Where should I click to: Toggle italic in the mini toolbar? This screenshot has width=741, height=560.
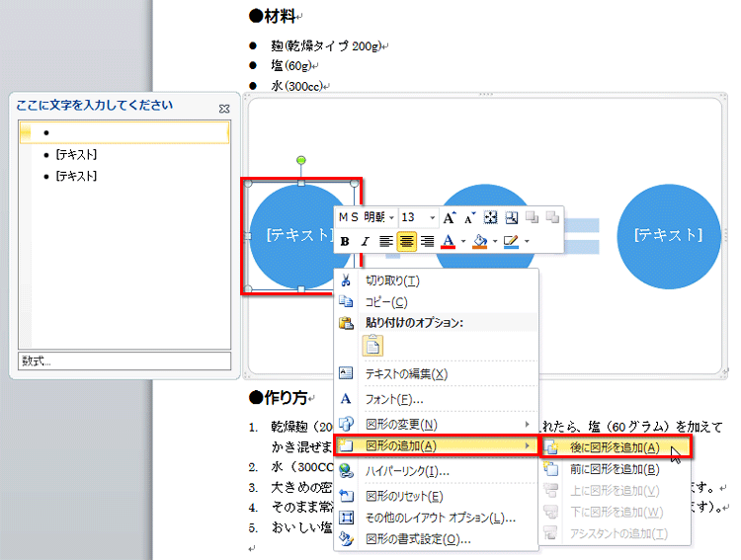[x=365, y=242]
